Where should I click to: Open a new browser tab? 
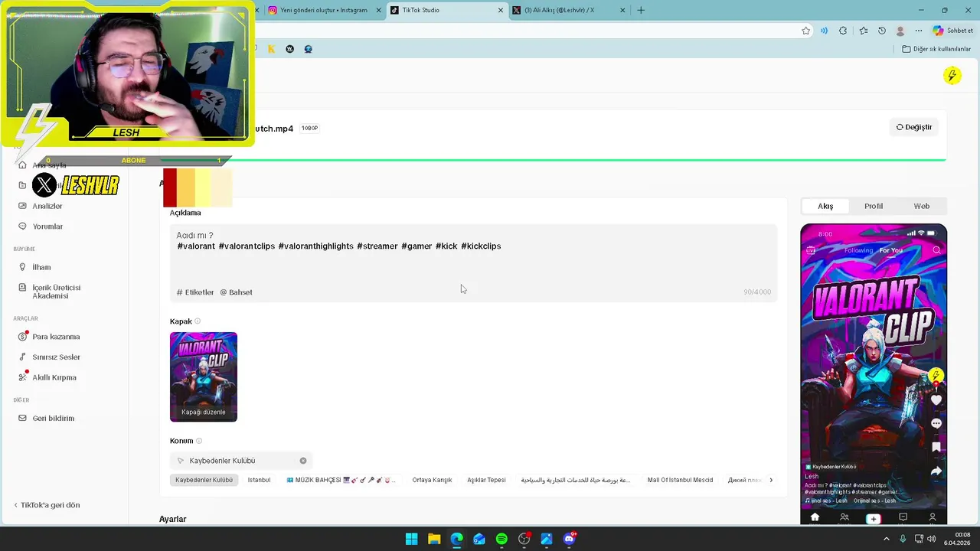(x=641, y=10)
